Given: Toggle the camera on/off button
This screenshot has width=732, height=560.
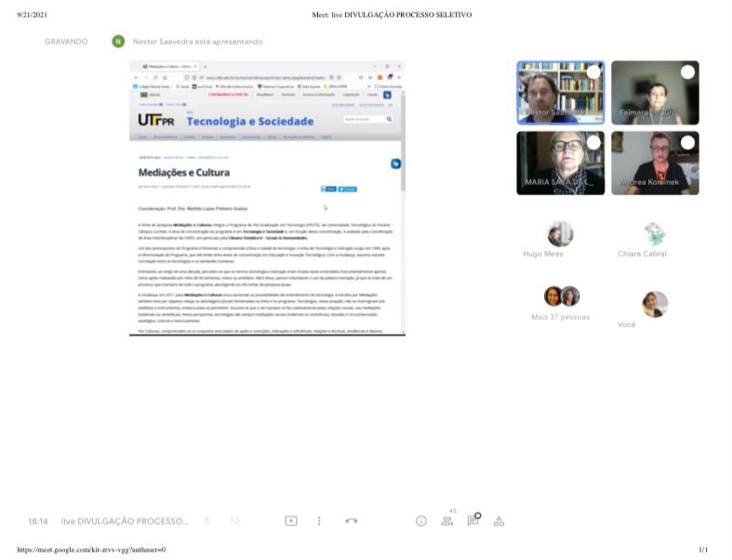Looking at the screenshot, I should 234,522.
